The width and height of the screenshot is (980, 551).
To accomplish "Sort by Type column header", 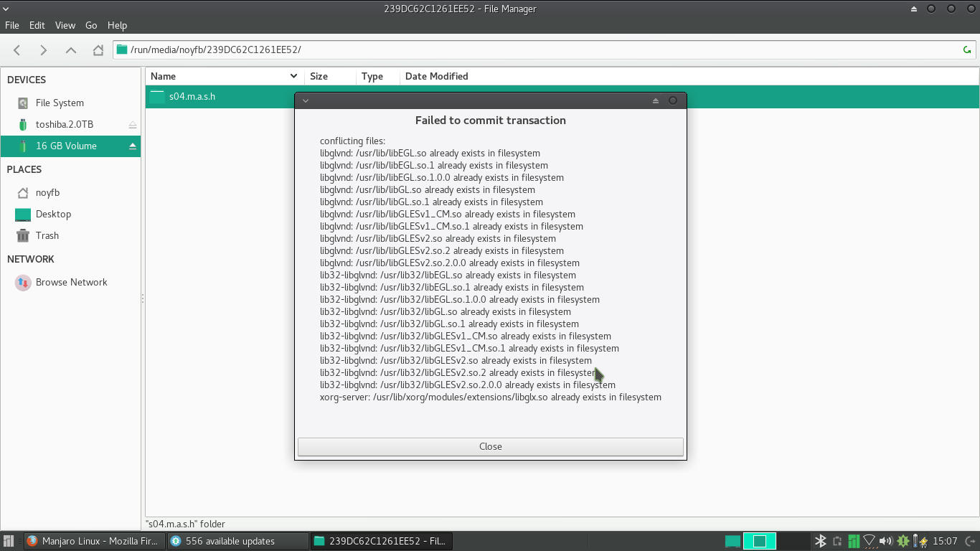I will click(377, 76).
